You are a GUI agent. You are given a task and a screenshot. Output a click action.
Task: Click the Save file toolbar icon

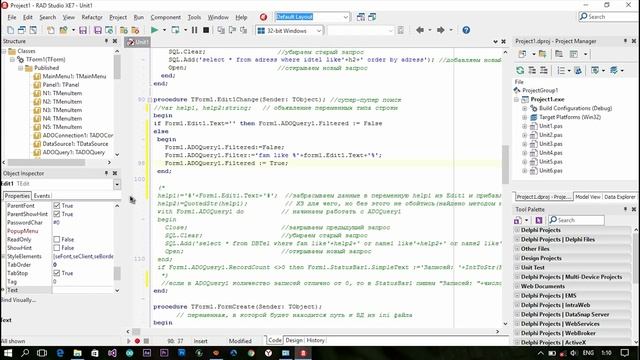83,30
